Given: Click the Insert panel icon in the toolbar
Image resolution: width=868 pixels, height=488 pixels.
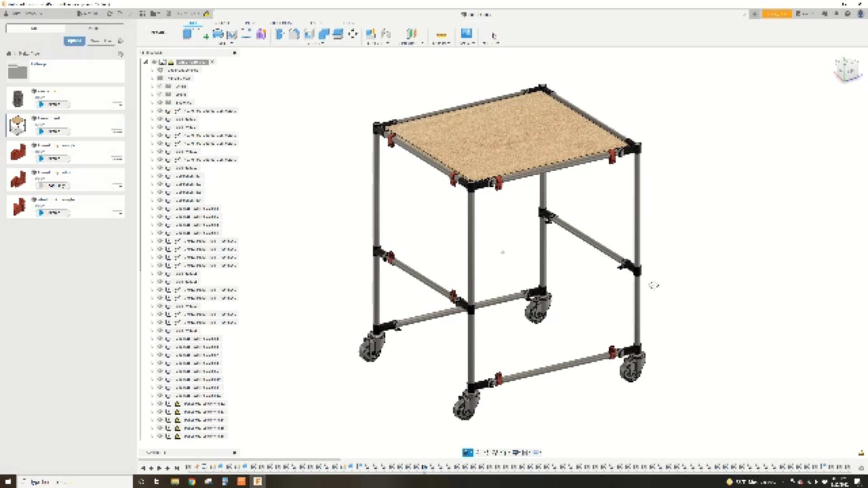Looking at the screenshot, I should click(467, 34).
